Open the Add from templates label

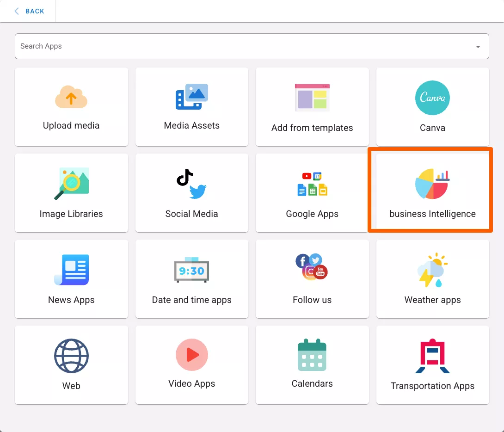[x=312, y=128]
